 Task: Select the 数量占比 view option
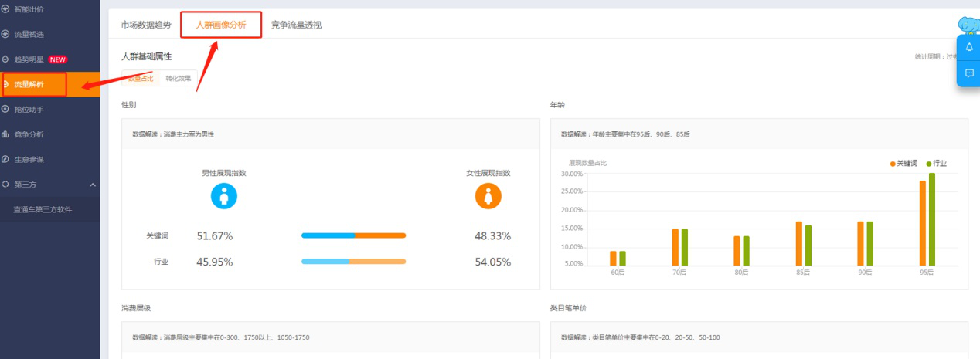(140, 79)
